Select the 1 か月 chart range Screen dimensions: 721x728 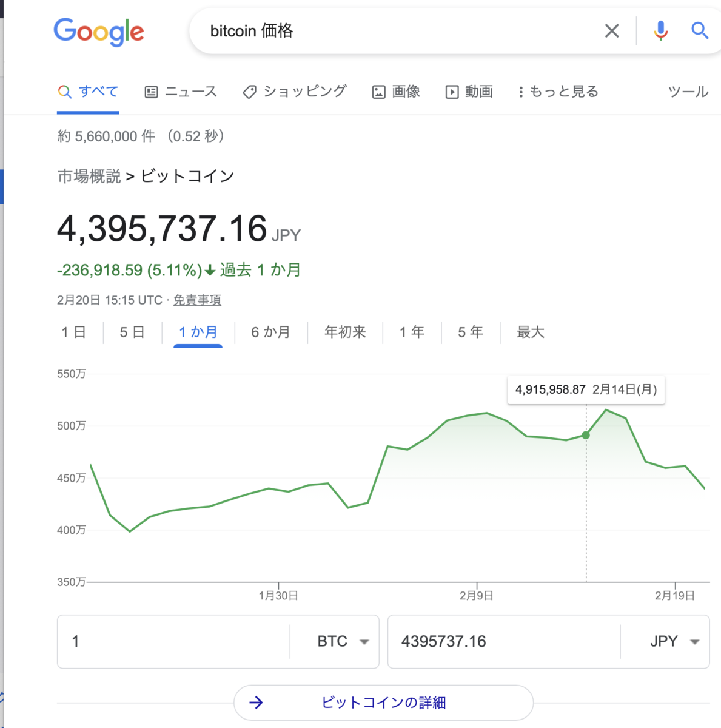[x=198, y=332]
